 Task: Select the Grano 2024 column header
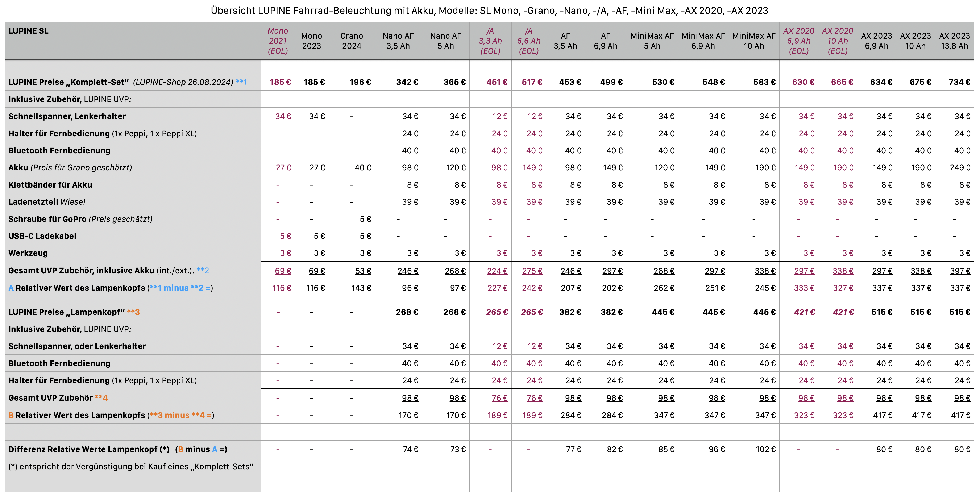pyautogui.click(x=352, y=41)
